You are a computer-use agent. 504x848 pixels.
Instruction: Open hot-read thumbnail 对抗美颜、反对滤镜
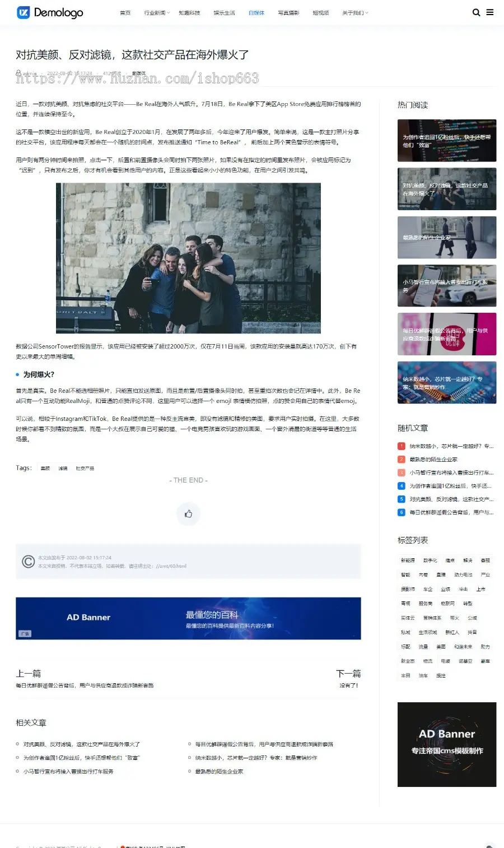[x=447, y=189]
